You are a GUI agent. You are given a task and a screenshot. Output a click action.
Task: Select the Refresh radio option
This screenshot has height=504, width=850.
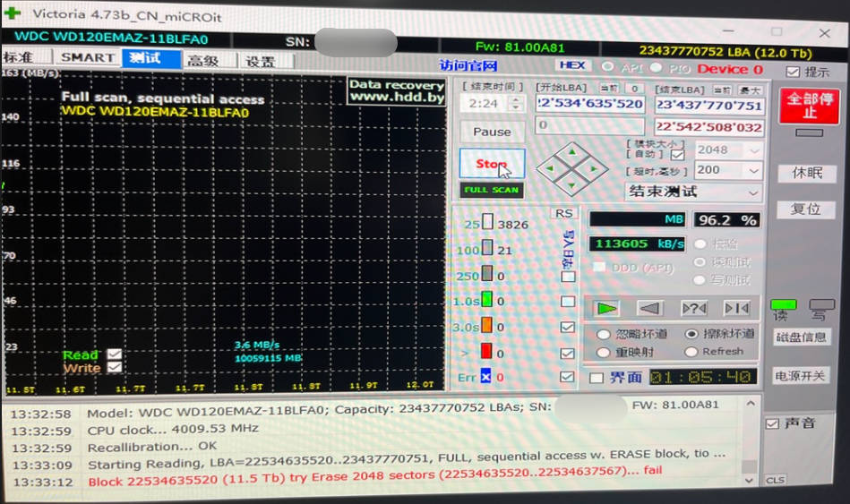[691, 352]
